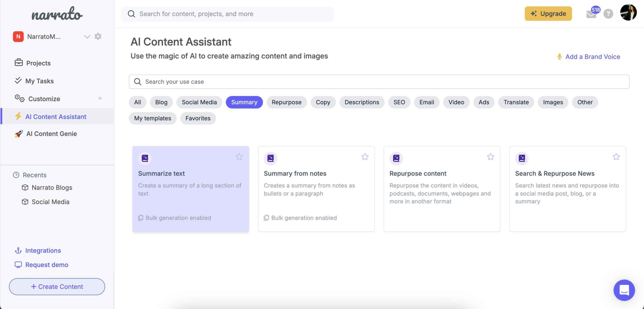This screenshot has width=644, height=309.
Task: Click the magnifier icon in use case search
Action: (x=138, y=82)
